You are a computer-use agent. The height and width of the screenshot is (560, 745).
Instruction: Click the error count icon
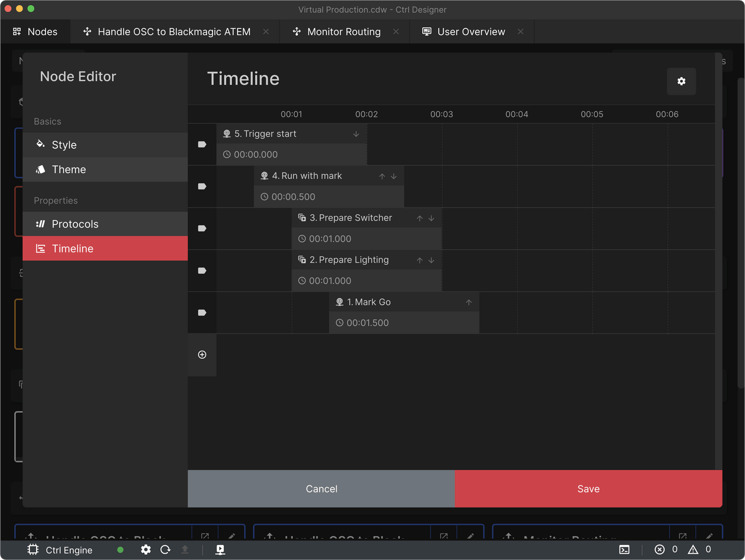pos(659,550)
